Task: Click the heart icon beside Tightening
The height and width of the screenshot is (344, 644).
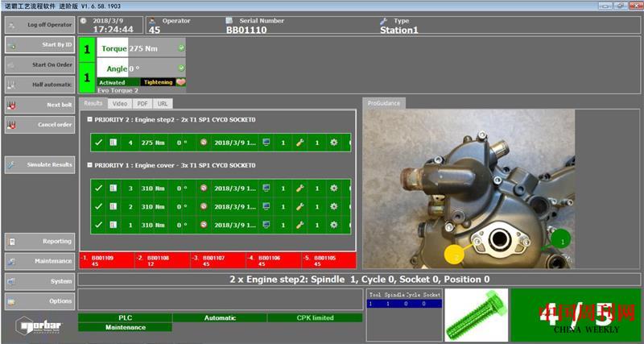Action: tap(181, 82)
